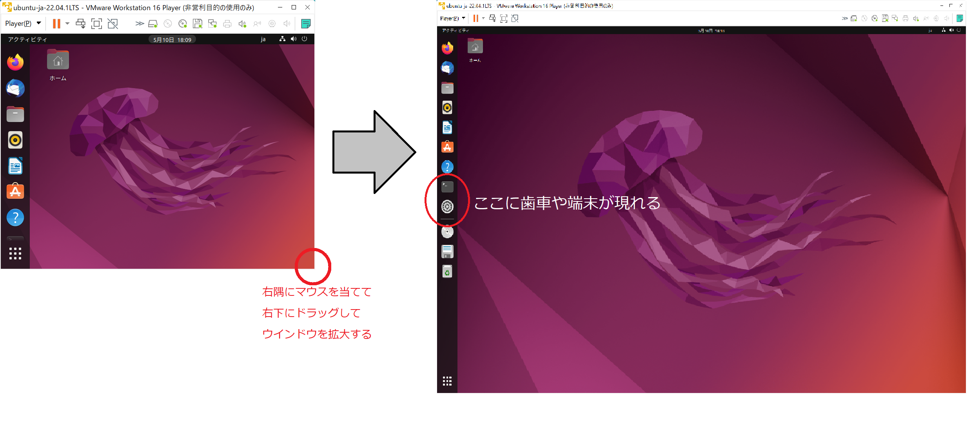Image resolution: width=980 pixels, height=431 pixels.
Task: Open Player(P) menu in left VMware window
Action: click(x=23, y=24)
